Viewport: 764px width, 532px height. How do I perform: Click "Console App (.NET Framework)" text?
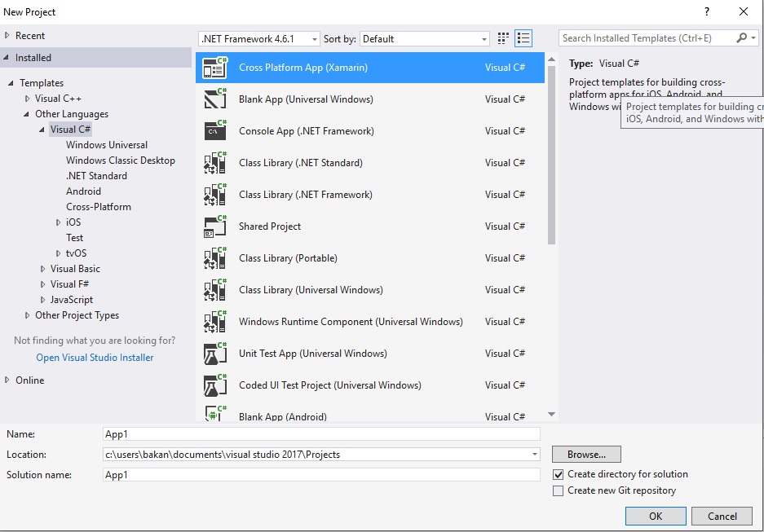click(x=306, y=131)
